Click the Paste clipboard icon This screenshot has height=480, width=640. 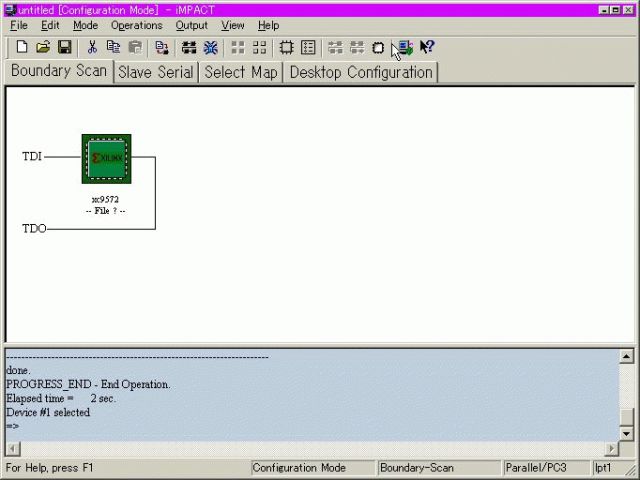coord(135,47)
